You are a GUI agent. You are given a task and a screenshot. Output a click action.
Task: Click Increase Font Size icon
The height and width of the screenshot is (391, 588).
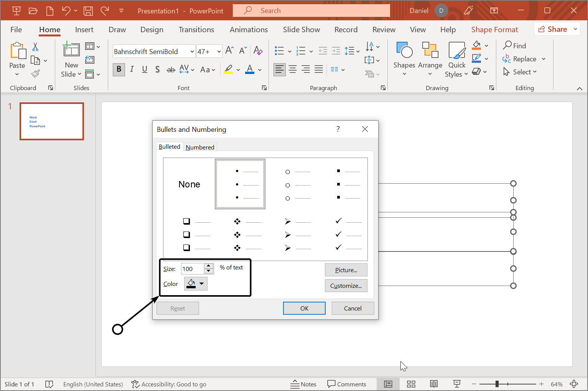point(229,51)
